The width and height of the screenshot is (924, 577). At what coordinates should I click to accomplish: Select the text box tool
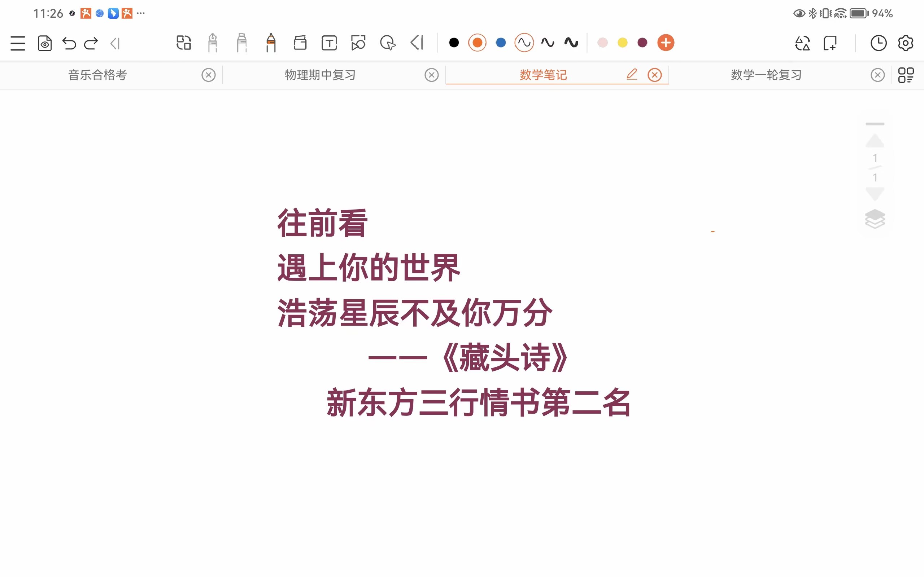coord(329,42)
